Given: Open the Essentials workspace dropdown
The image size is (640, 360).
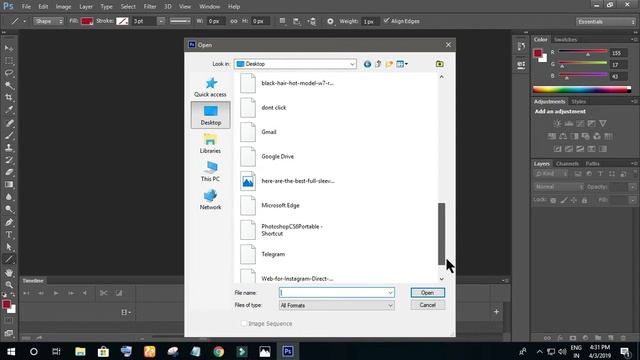Looking at the screenshot, I should pos(606,22).
